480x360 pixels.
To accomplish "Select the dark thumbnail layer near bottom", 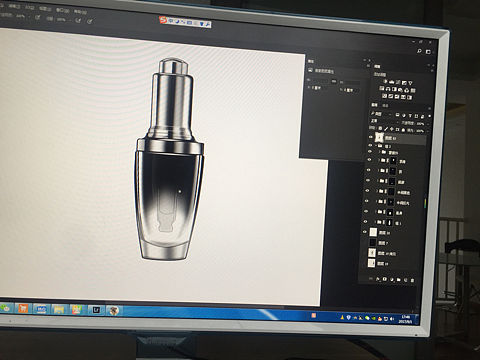I will [373, 242].
